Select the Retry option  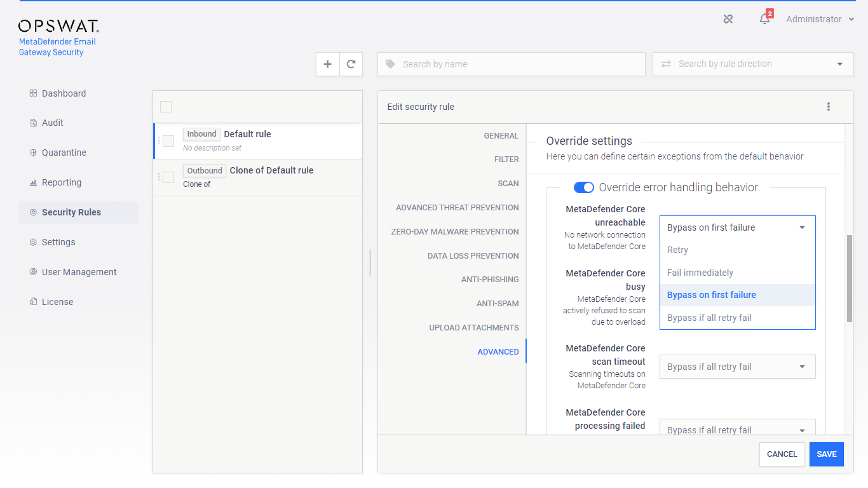738,250
